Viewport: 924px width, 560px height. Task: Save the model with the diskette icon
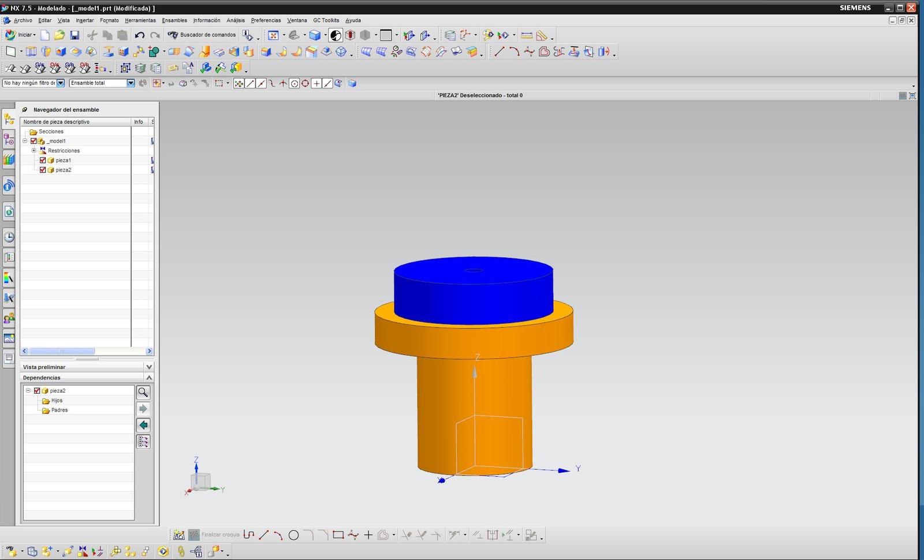point(74,35)
